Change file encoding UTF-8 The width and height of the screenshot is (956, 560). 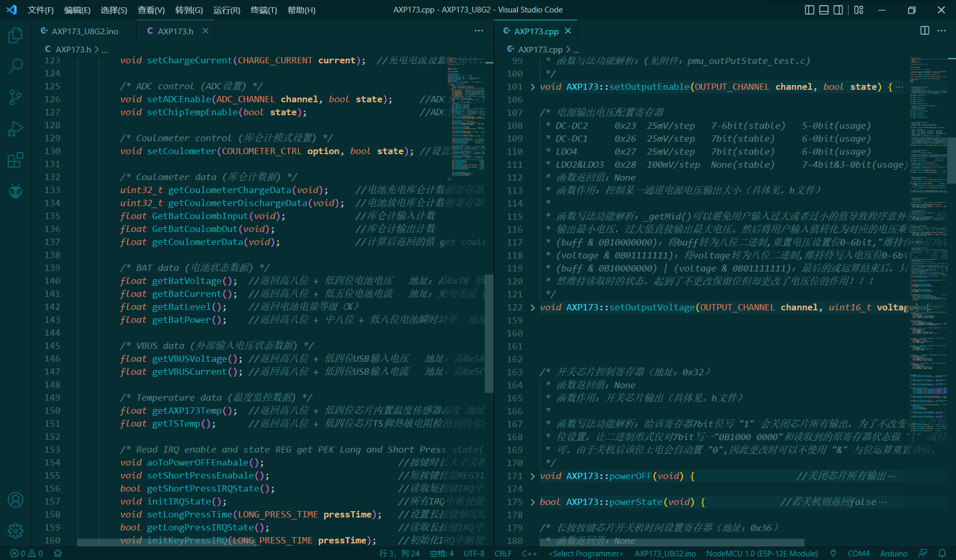(x=474, y=554)
